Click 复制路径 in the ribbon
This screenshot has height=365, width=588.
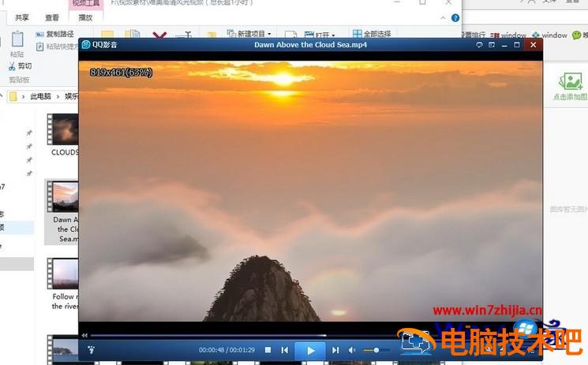54,35
